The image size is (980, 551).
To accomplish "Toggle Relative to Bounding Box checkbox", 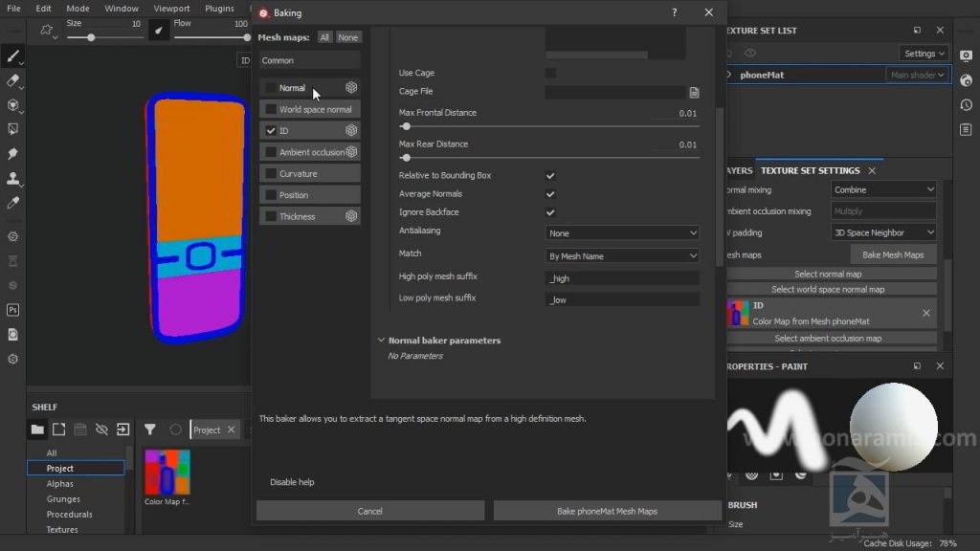I will pos(550,176).
